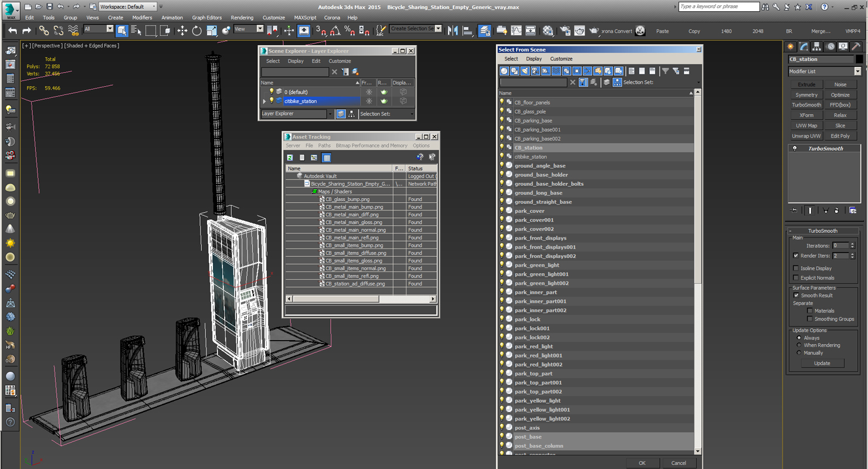Open the Motion command panel tab
The image size is (868, 469).
click(830, 46)
